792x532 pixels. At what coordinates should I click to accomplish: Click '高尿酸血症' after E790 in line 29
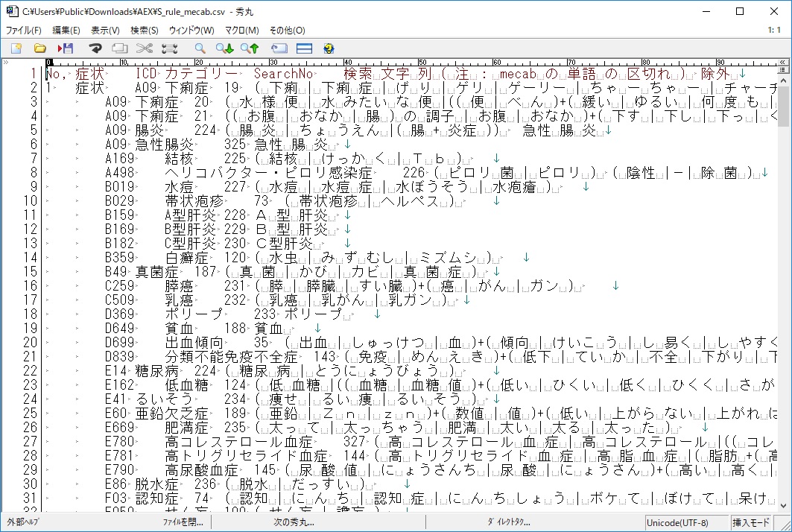201,470
